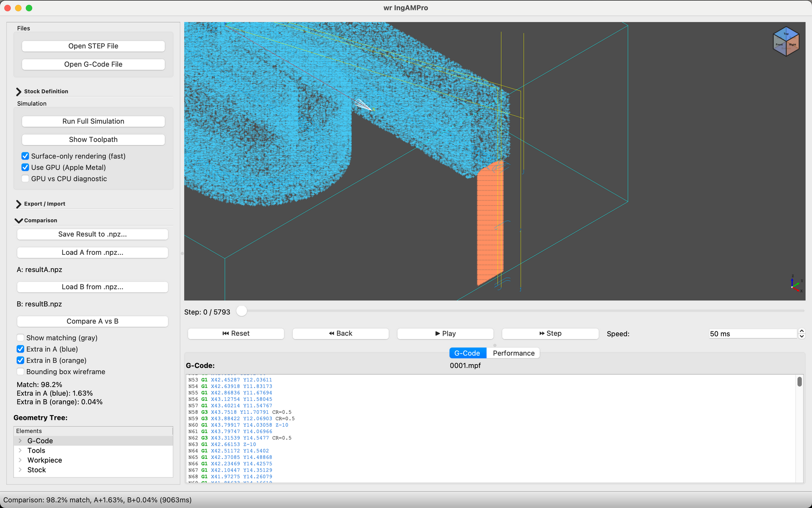The height and width of the screenshot is (508, 812).
Task: Expand the G-Code tree node
Action: click(20, 441)
